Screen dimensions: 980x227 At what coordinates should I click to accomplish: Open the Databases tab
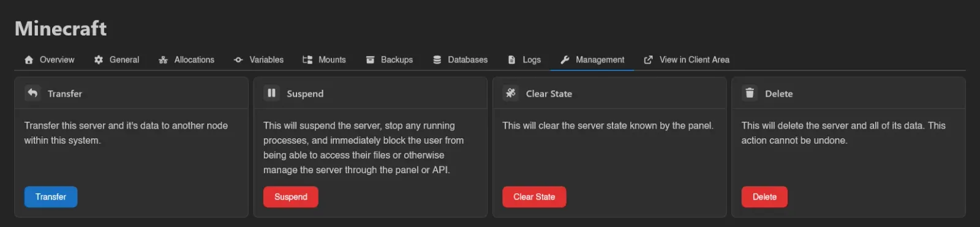[461, 60]
